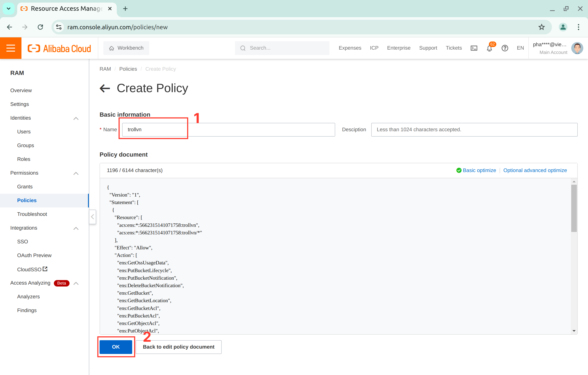Click the browser forward arrow
588x375 pixels.
click(x=25, y=27)
